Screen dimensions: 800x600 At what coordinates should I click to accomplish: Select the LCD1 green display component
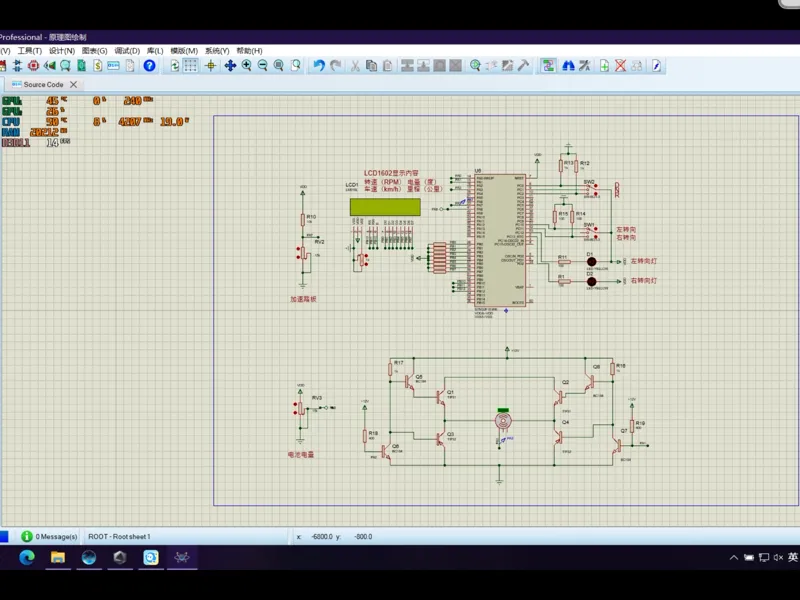pos(385,207)
